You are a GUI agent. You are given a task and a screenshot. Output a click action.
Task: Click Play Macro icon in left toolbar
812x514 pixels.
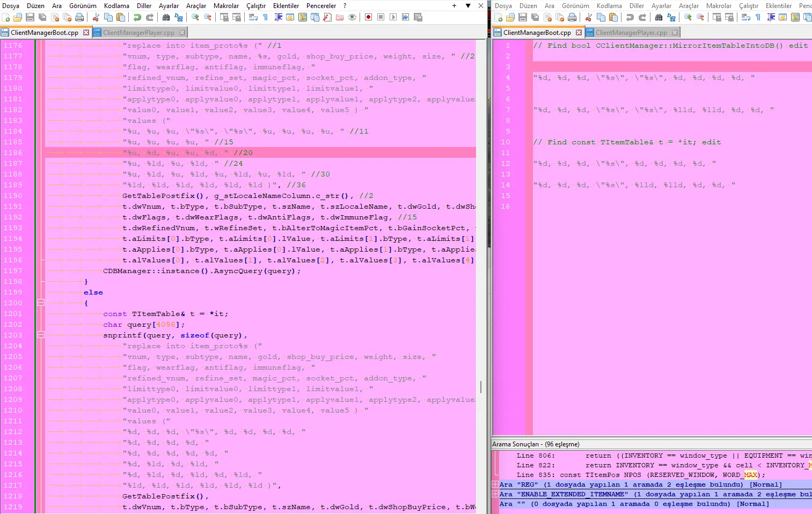coord(393,17)
